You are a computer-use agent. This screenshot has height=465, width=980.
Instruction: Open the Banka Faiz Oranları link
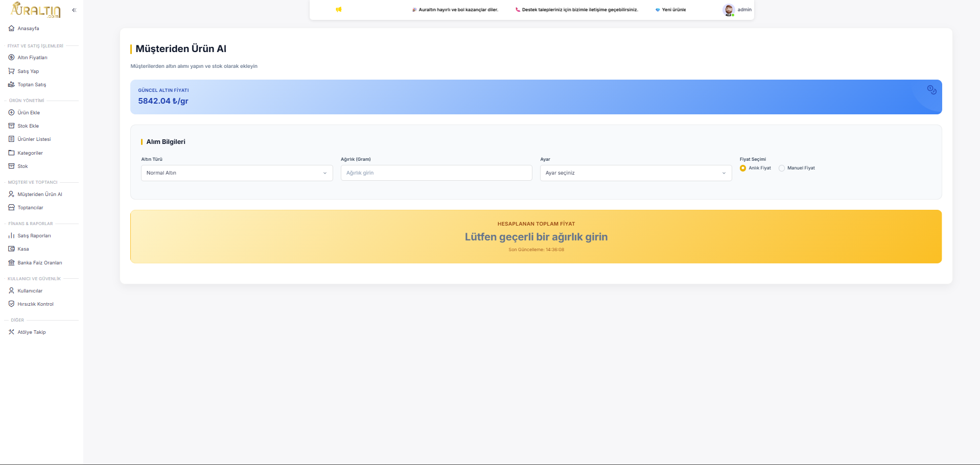39,263
